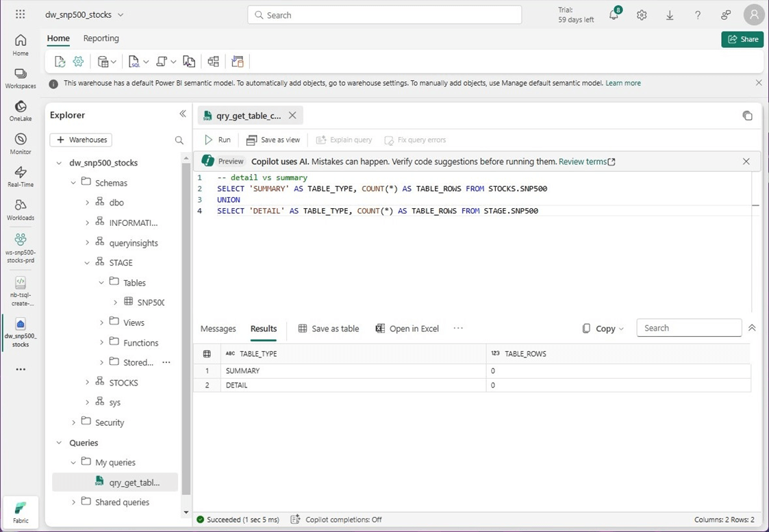Click the search icon in Explorer panel

point(179,140)
